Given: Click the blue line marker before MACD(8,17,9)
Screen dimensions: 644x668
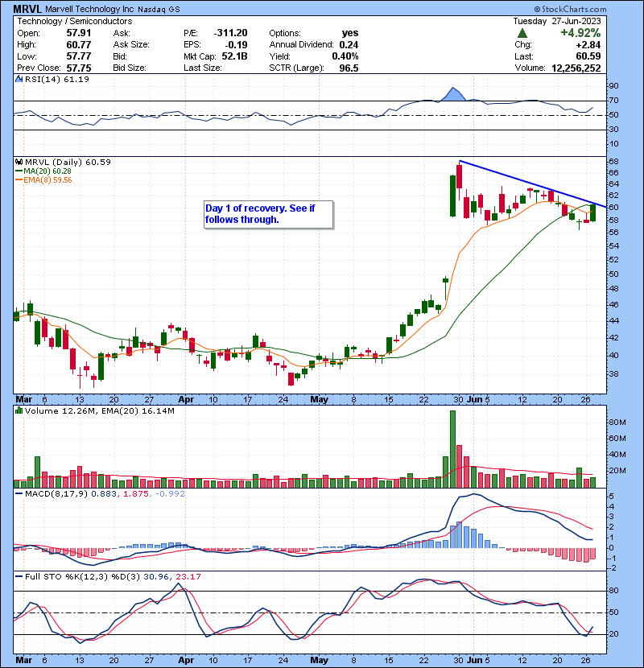Looking at the screenshot, I should tap(19, 494).
